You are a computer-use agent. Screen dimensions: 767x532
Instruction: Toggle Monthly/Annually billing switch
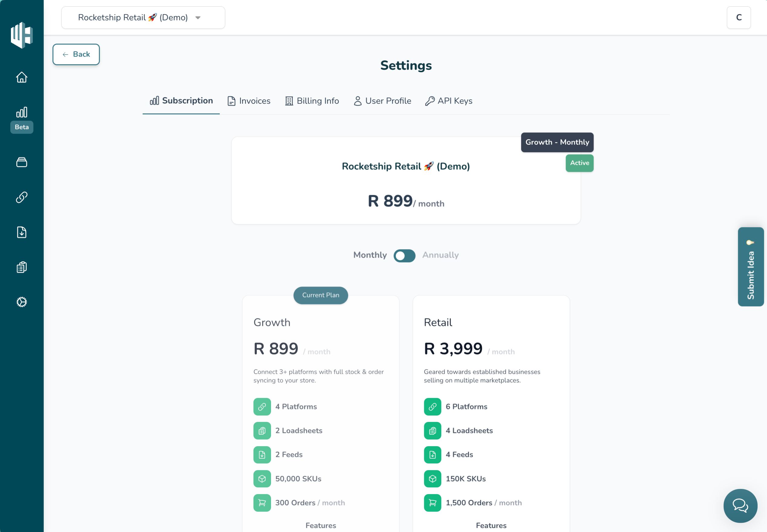coord(404,256)
